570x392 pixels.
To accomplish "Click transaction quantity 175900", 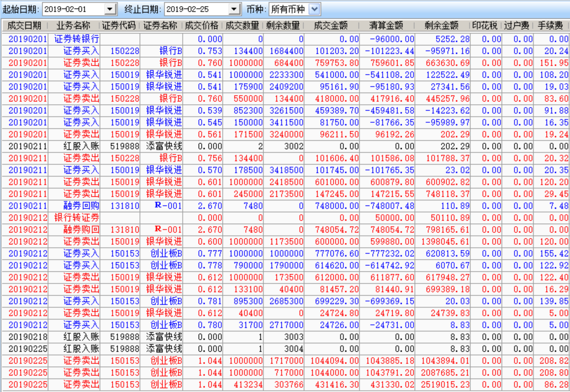I will tap(248, 87).
